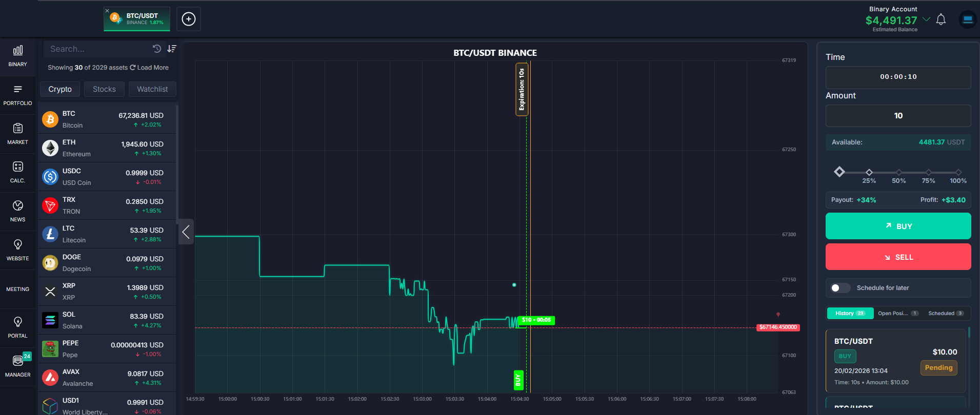Click Load More assets
This screenshot has height=415, width=980.
149,68
